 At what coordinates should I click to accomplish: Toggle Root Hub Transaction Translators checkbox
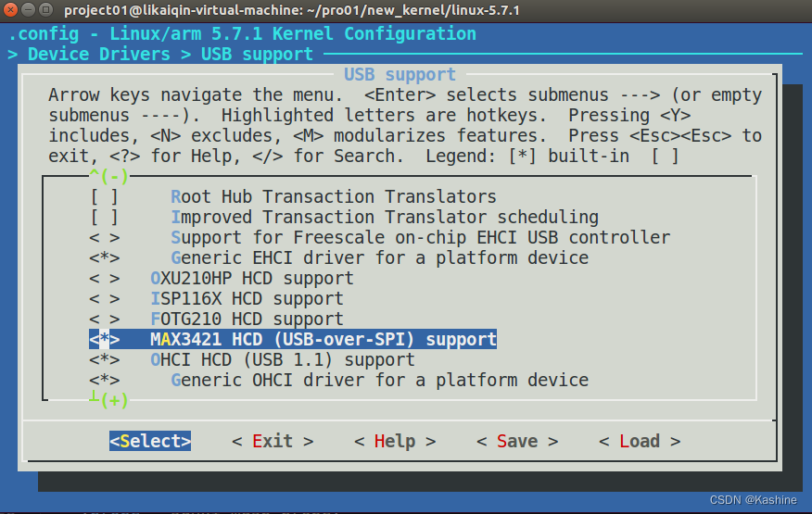[104, 196]
